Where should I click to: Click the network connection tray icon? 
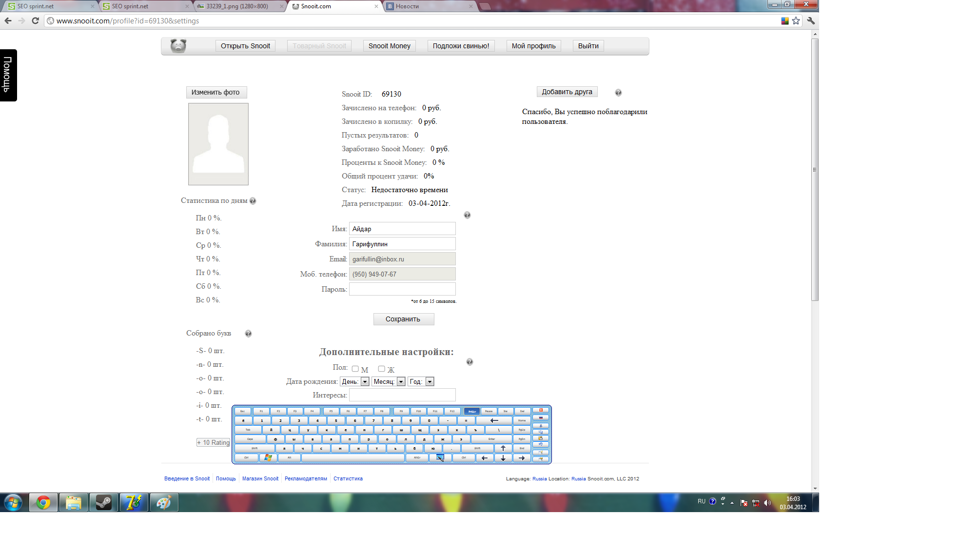756,502
